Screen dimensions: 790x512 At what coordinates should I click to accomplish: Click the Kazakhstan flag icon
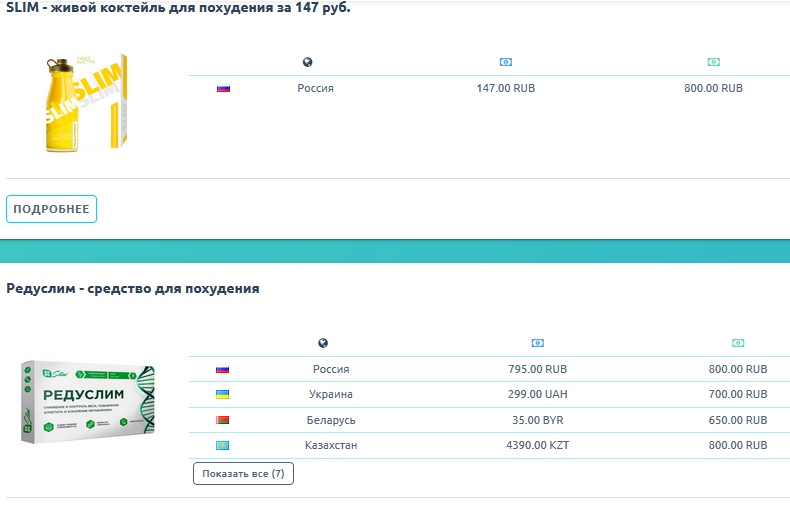tap(222, 445)
